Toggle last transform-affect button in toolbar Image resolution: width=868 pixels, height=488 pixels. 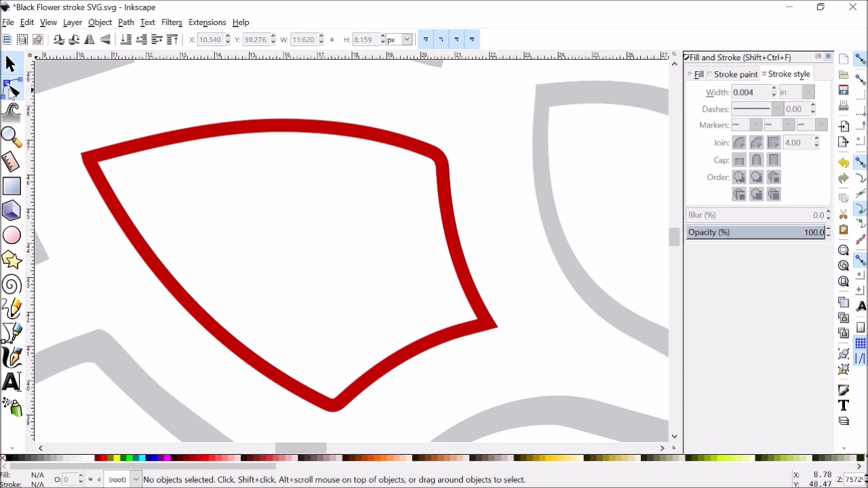[472, 40]
